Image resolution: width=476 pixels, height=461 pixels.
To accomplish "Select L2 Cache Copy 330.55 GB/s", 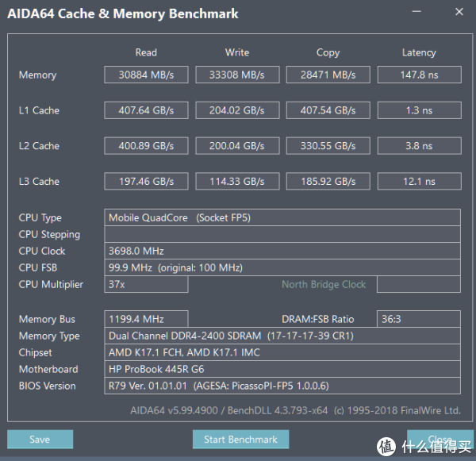I will [328, 146].
